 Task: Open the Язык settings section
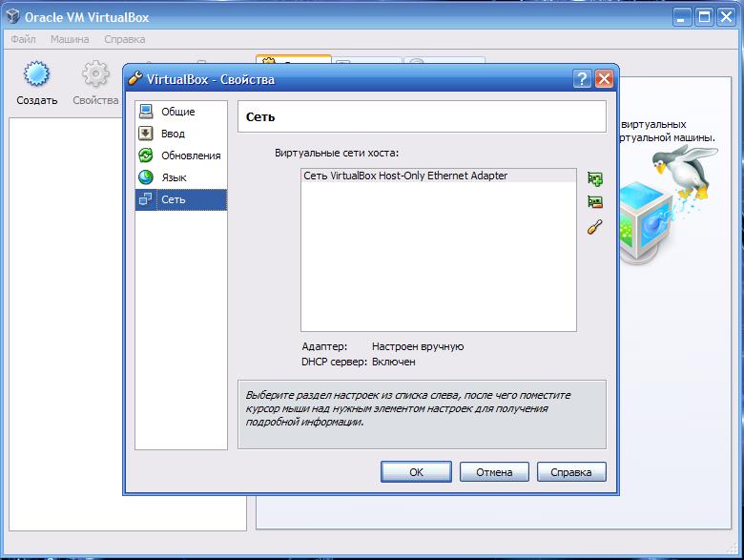(x=181, y=177)
